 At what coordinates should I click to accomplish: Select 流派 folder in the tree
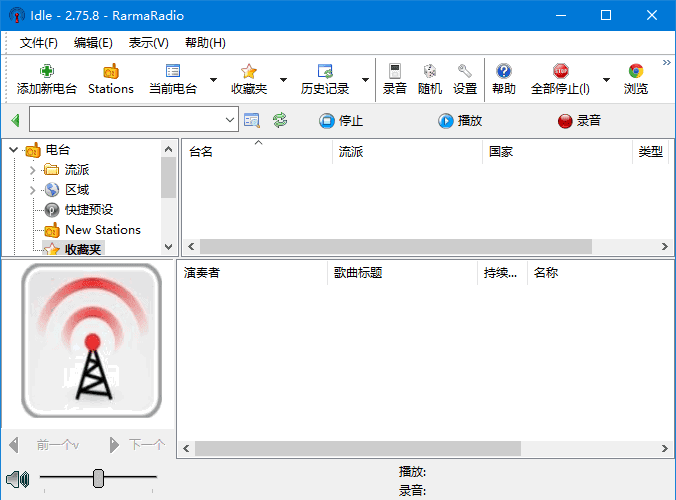(x=77, y=170)
